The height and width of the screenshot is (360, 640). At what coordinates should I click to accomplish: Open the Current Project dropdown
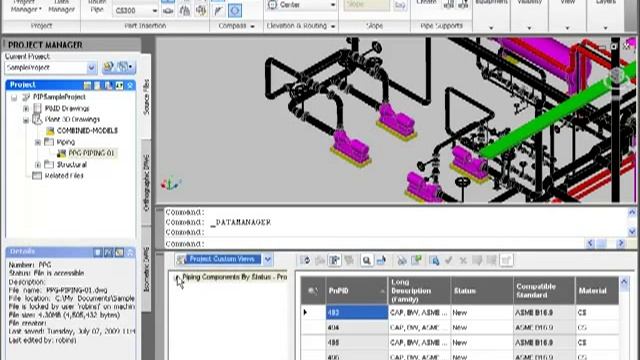point(91,67)
